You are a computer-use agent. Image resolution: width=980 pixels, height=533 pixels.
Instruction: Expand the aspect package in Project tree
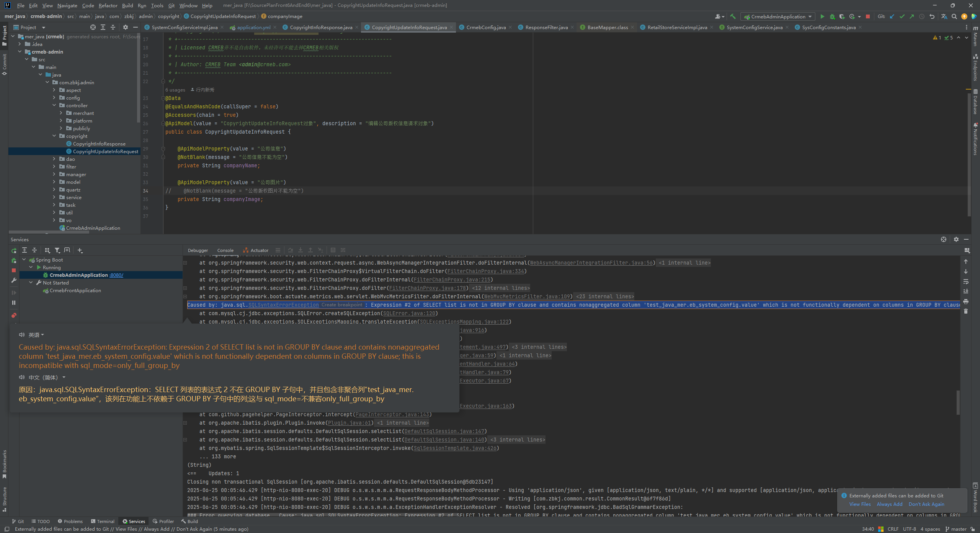(54, 90)
